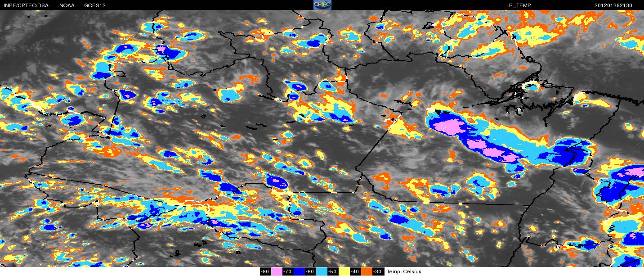Click the "-60" legend value
644x276 pixels.
pyautogui.click(x=310, y=271)
